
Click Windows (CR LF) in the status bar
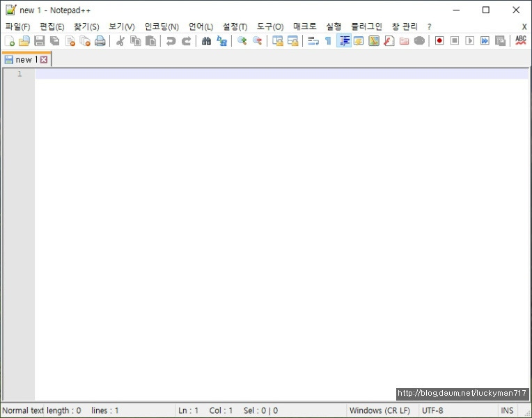tap(380, 410)
